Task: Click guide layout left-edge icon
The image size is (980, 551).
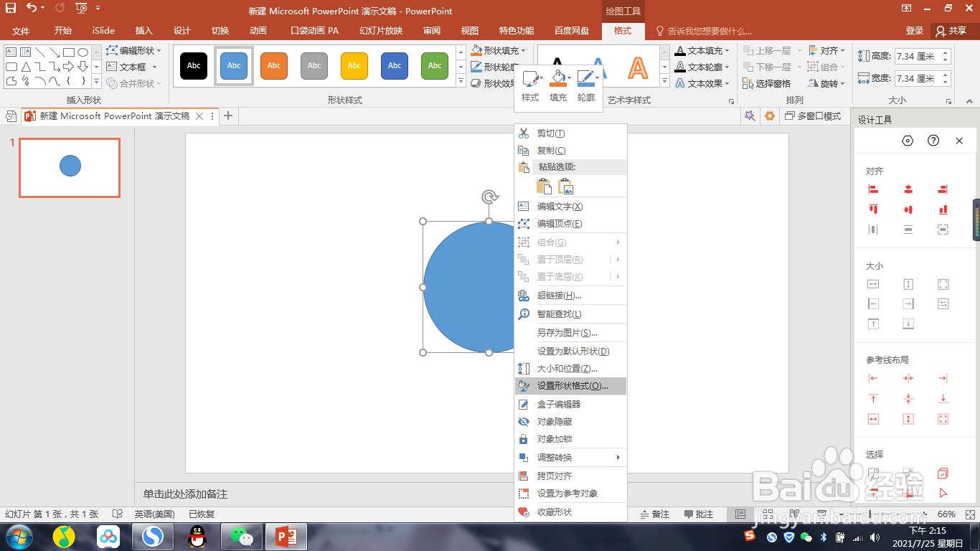Action: point(873,378)
